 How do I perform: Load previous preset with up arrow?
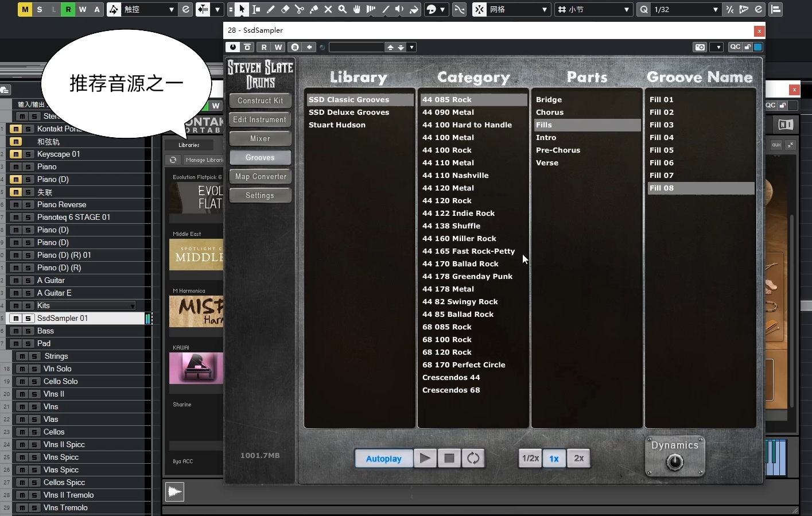coord(390,47)
